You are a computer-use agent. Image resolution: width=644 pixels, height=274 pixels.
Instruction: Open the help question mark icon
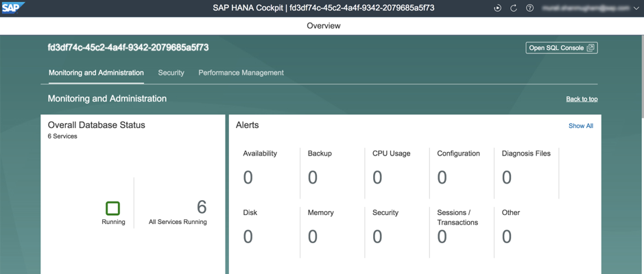530,8
